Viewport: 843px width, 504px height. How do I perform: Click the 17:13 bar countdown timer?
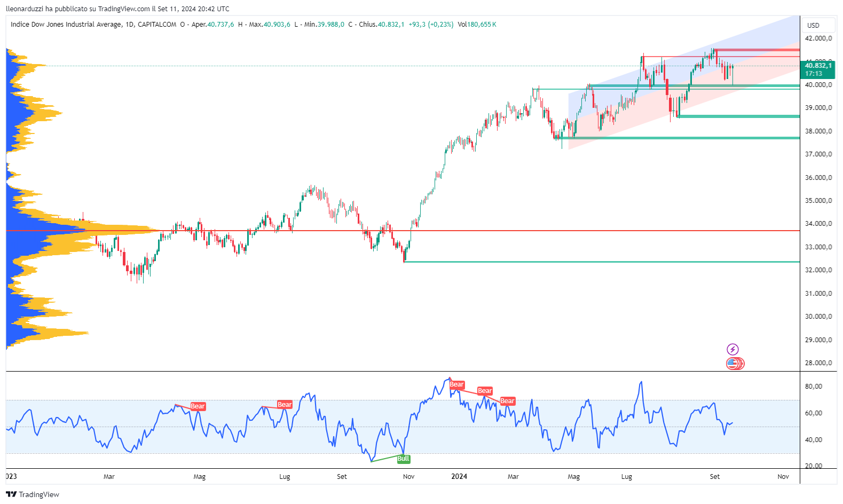pyautogui.click(x=814, y=74)
